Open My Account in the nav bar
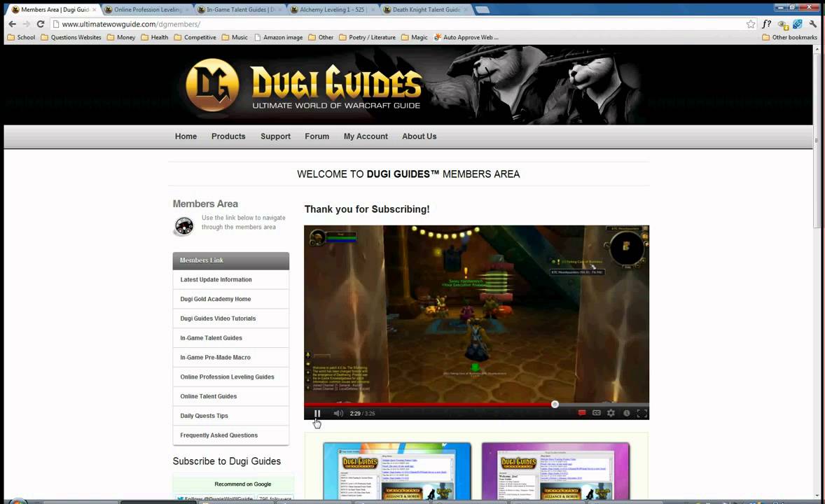The width and height of the screenshot is (825, 504). (366, 136)
